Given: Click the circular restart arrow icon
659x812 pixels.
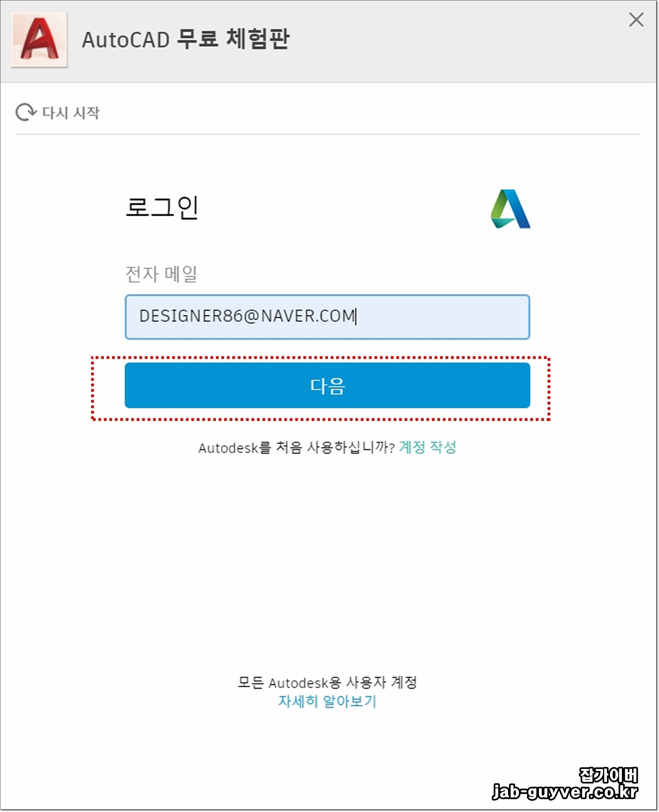Looking at the screenshot, I should pyautogui.click(x=26, y=112).
